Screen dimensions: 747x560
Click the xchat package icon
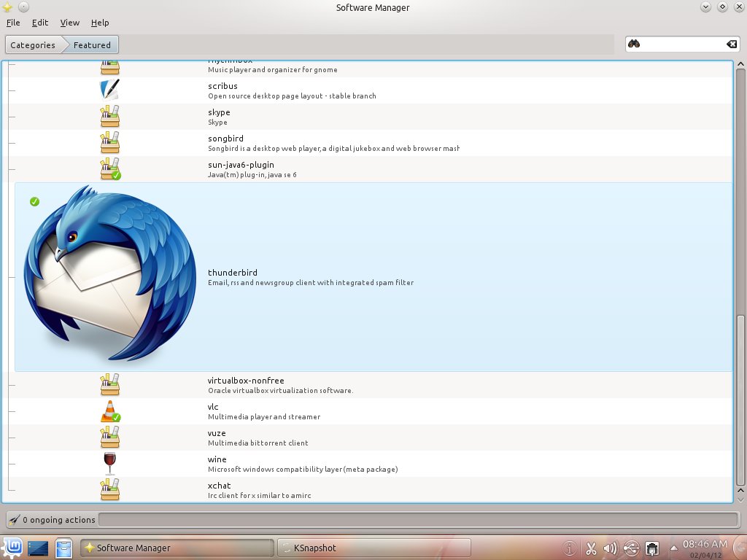[x=109, y=489]
